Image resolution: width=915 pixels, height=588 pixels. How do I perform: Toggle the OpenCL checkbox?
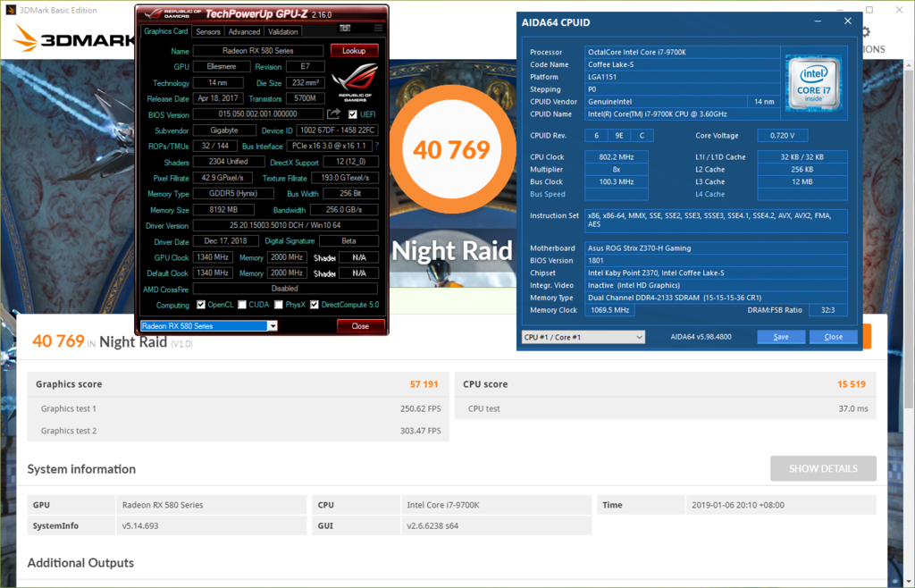tap(201, 305)
